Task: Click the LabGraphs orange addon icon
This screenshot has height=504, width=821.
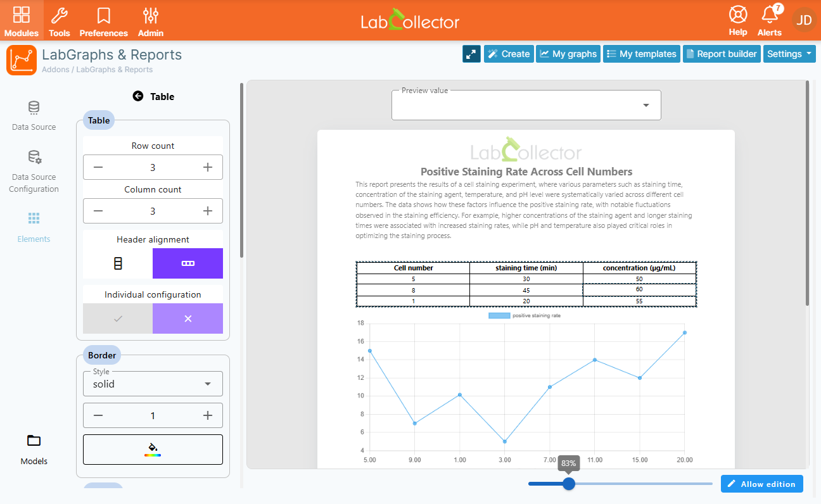Action: coord(22,60)
